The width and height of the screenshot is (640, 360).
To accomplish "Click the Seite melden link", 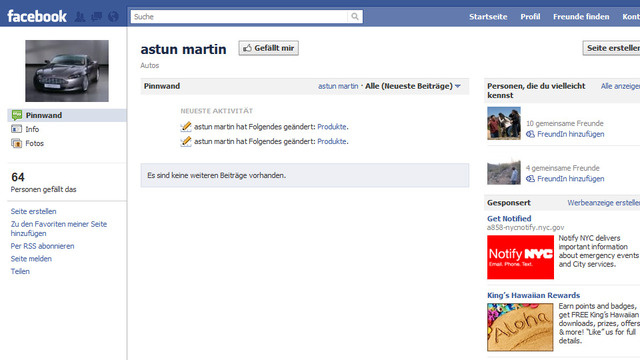I will pyautogui.click(x=31, y=259).
